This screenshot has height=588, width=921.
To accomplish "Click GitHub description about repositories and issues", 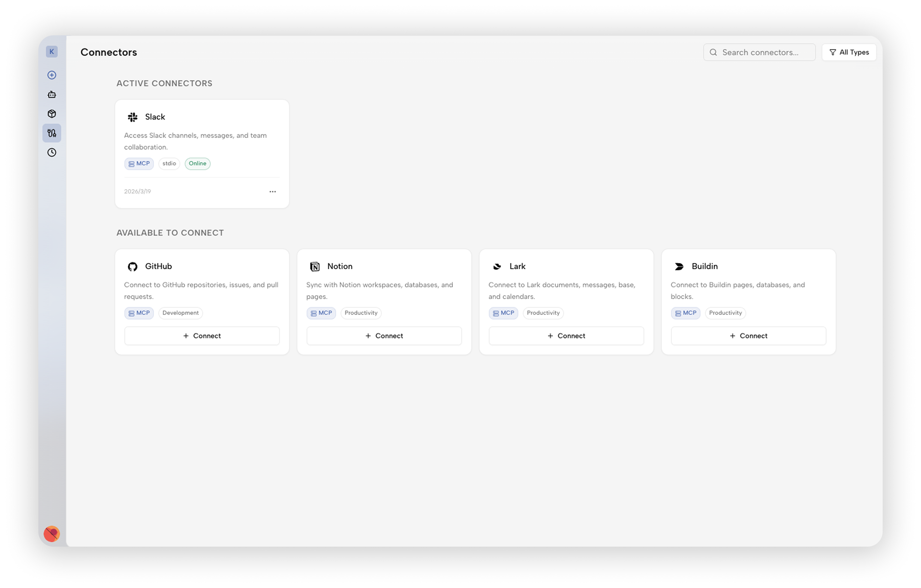I will [201, 291].
